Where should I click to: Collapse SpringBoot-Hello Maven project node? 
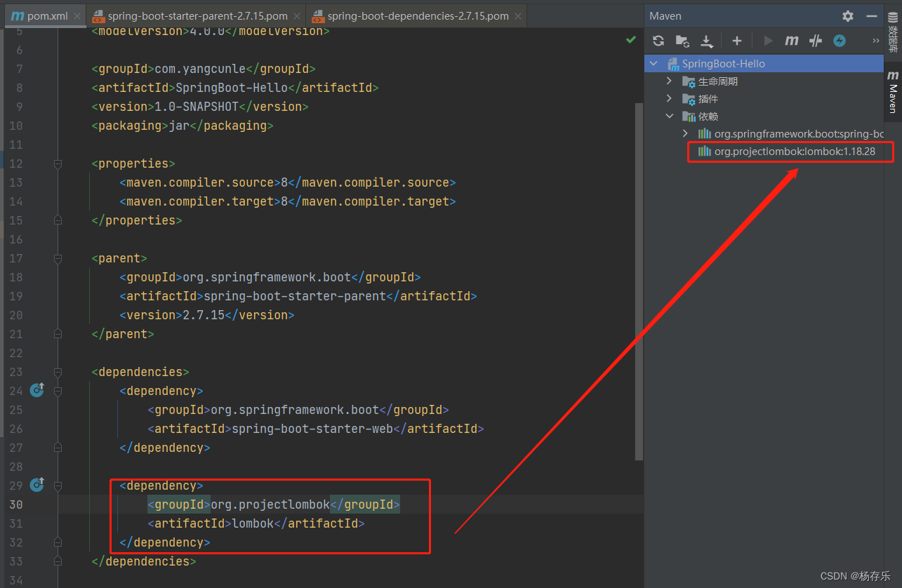pyautogui.click(x=654, y=63)
